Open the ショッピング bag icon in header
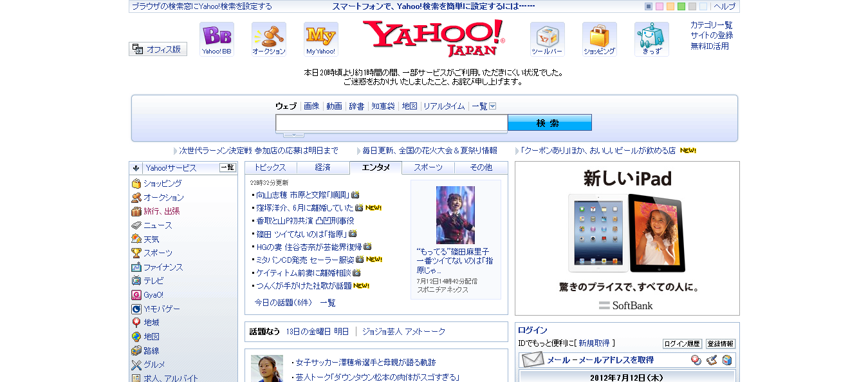868x382 pixels. [x=600, y=39]
